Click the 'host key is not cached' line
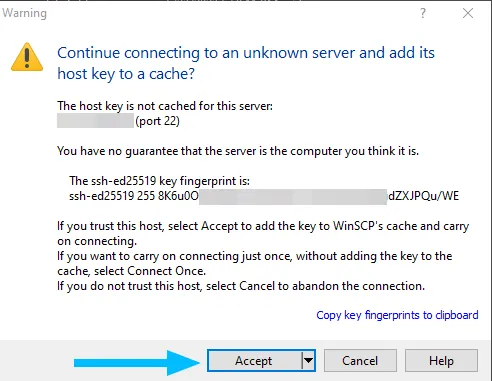This screenshot has height=381, width=492. [165, 106]
